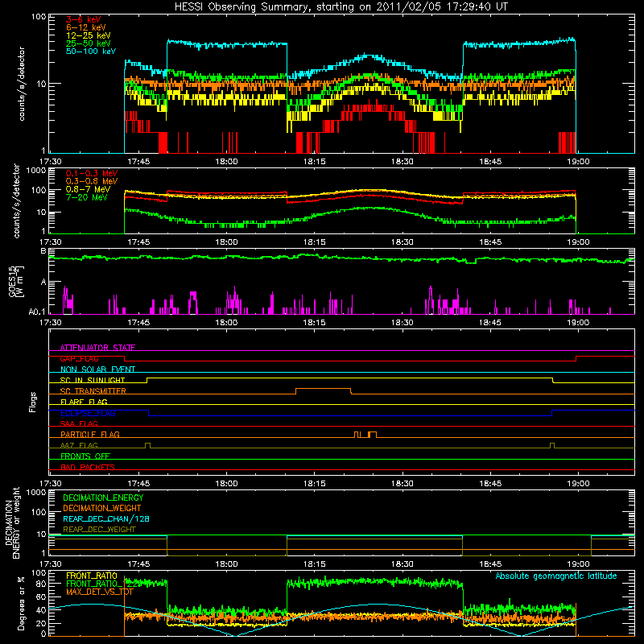Click the 18:30 tick label under decimation panel
This screenshot has width=644, height=644.
tap(402, 564)
